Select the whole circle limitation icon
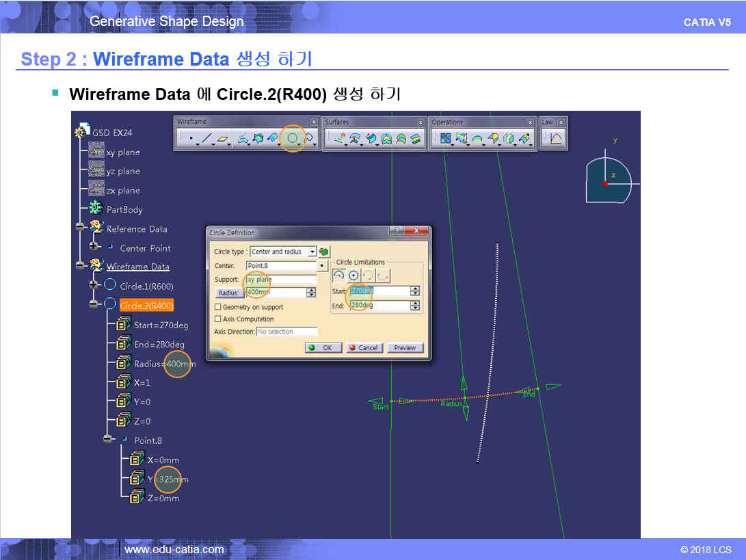The height and width of the screenshot is (560, 746). click(354, 276)
